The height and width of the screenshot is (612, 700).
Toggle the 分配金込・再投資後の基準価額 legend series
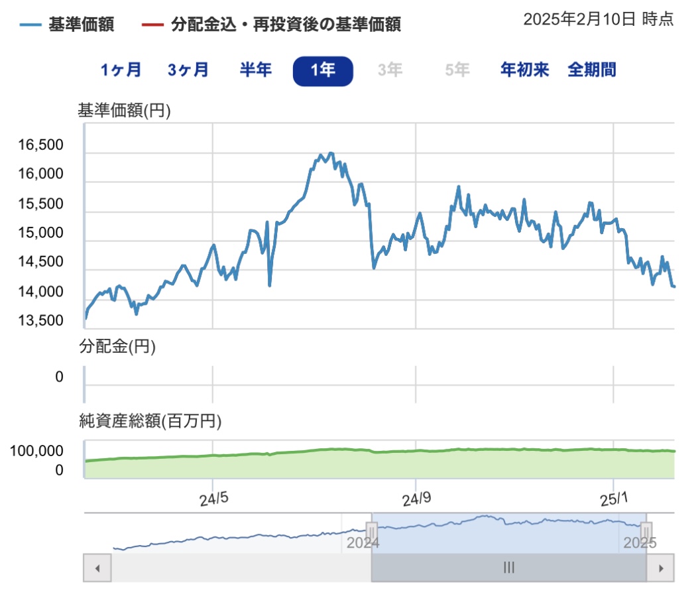(271, 25)
